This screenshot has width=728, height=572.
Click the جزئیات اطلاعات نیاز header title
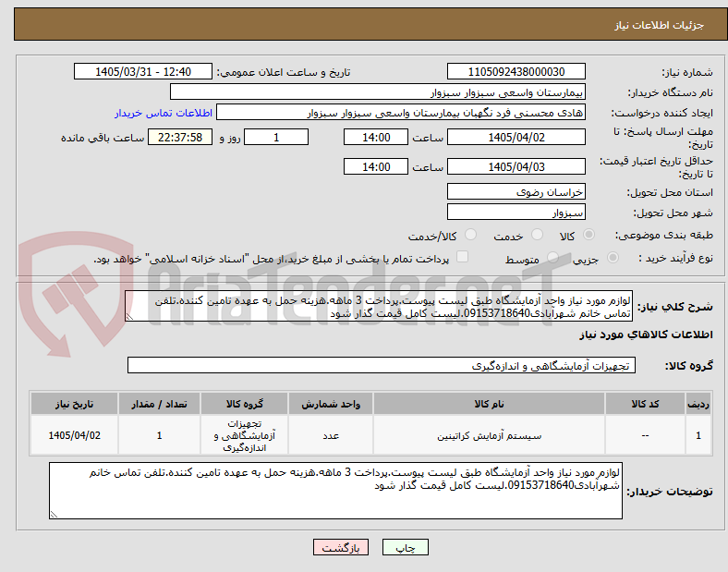point(660,25)
